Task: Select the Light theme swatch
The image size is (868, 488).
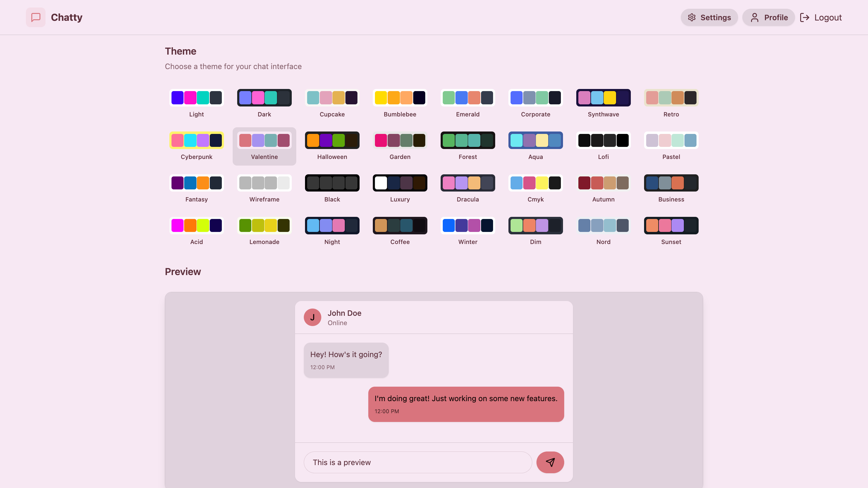Action: tap(197, 103)
